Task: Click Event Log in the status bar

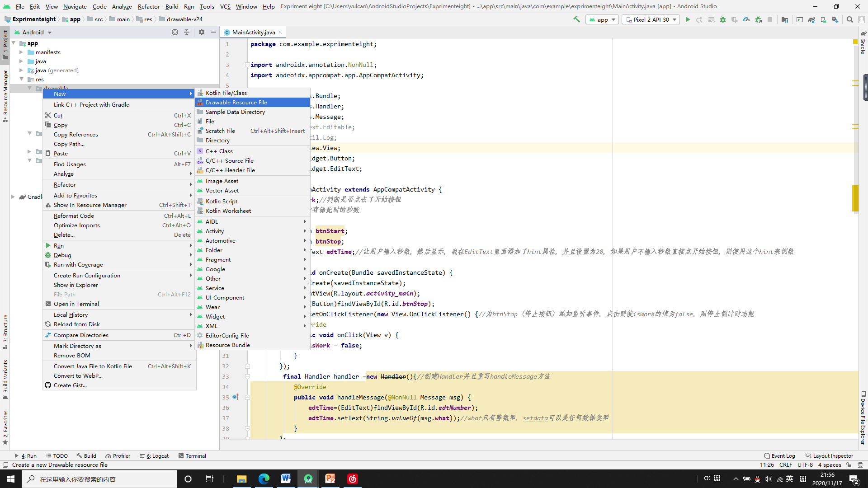Action: click(779, 455)
